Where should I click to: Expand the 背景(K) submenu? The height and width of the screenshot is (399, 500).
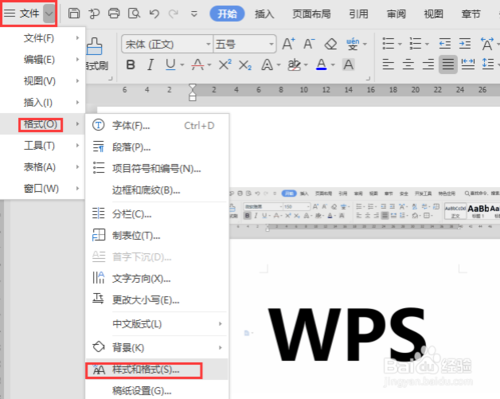[x=157, y=347]
